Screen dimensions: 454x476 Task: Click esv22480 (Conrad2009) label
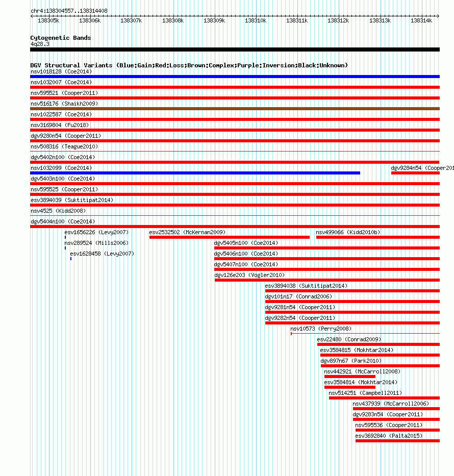349,339
